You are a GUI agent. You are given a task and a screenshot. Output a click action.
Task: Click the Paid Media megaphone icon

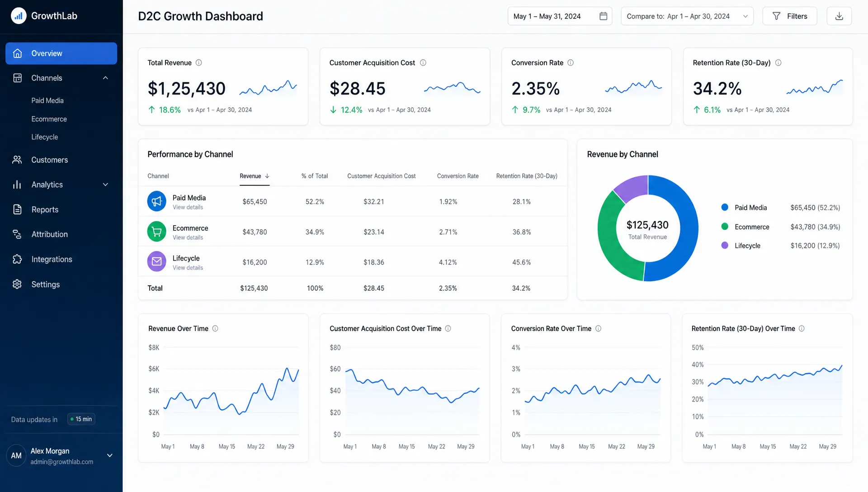click(156, 201)
